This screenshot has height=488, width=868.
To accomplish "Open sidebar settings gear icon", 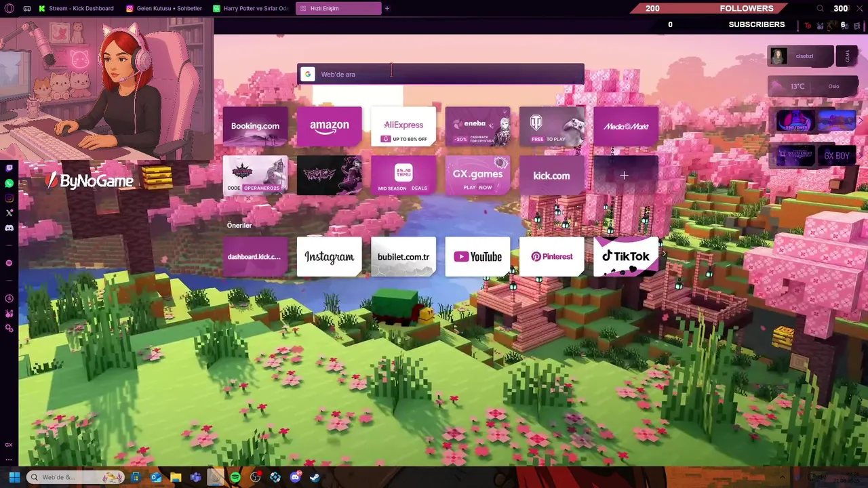I will [x=9, y=329].
